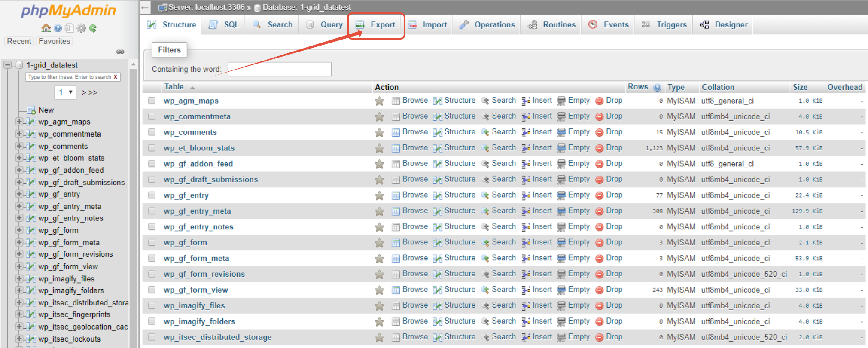Expand wp_agm_maps in navigation tree
The width and height of the screenshot is (868, 348).
(x=19, y=122)
